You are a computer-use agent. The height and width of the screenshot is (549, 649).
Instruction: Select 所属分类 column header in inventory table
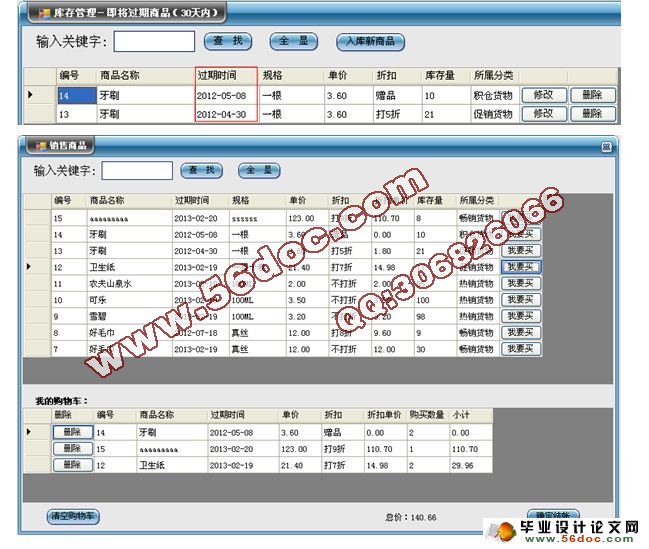pyautogui.click(x=495, y=75)
